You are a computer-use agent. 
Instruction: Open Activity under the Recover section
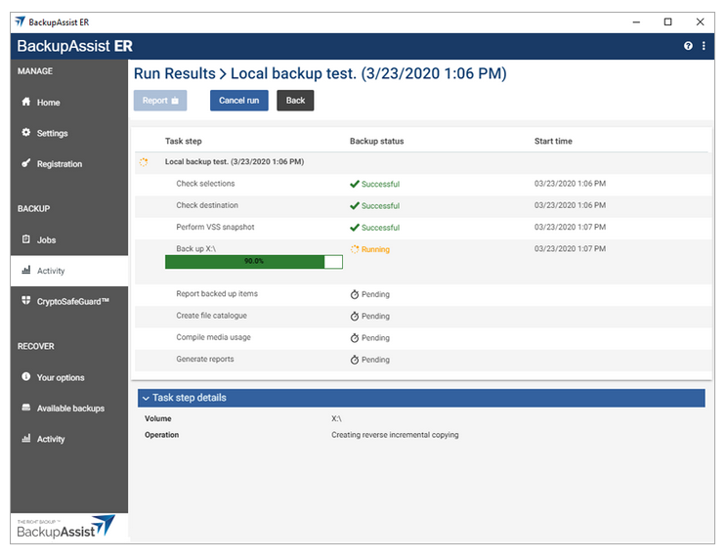[51, 439]
